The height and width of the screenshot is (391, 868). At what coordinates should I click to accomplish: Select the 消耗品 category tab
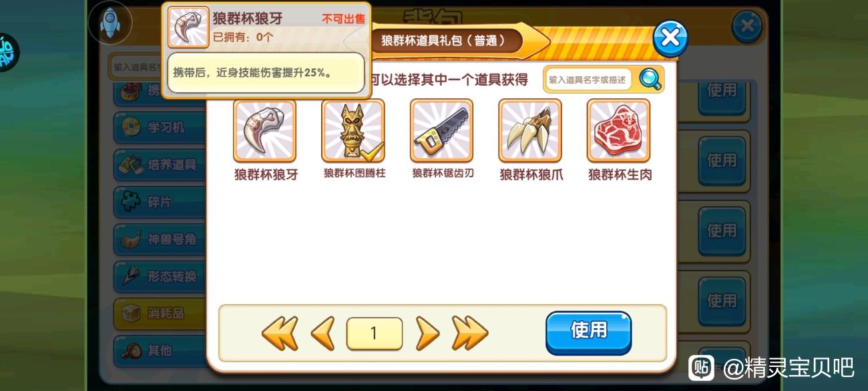coord(160,313)
